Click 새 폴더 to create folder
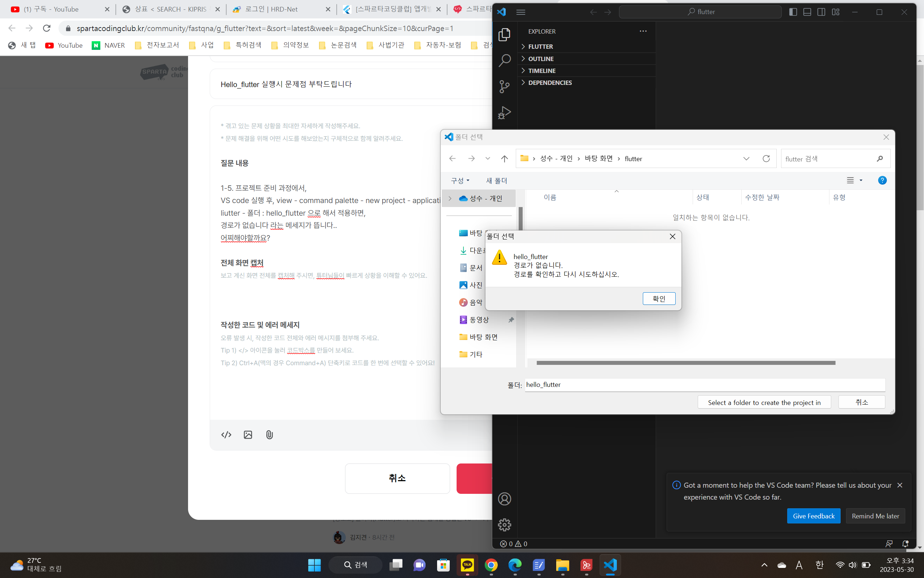924x578 pixels. pyautogui.click(x=496, y=181)
